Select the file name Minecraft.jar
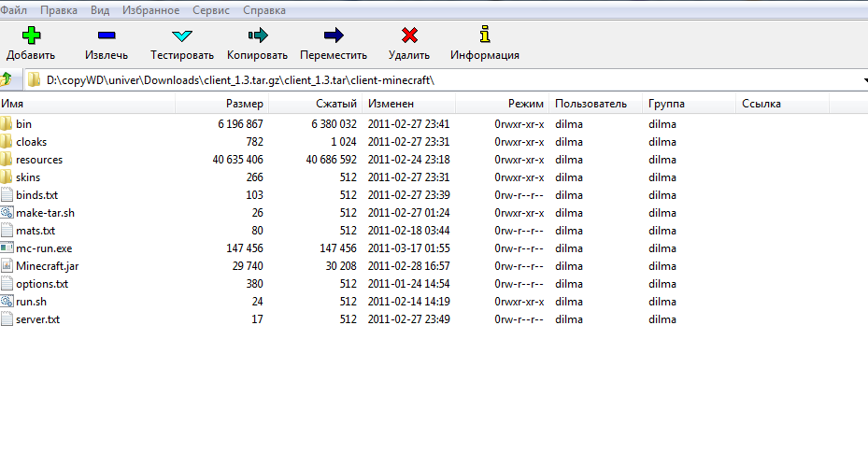 47,265
